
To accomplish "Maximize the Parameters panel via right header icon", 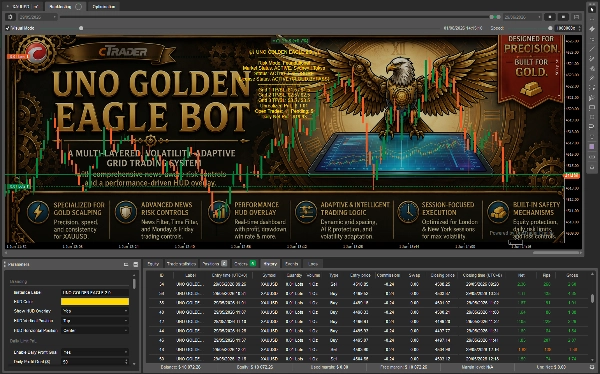I will point(135,264).
